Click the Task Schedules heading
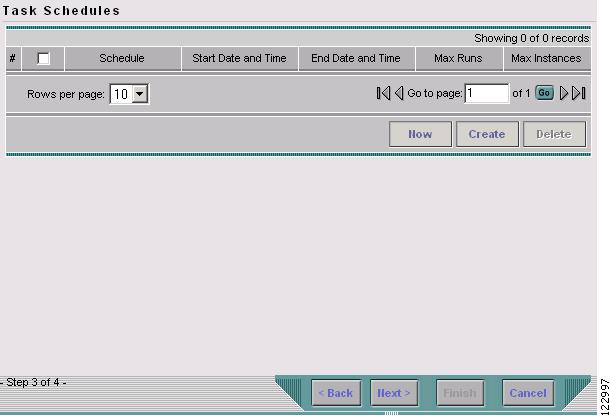 61,11
